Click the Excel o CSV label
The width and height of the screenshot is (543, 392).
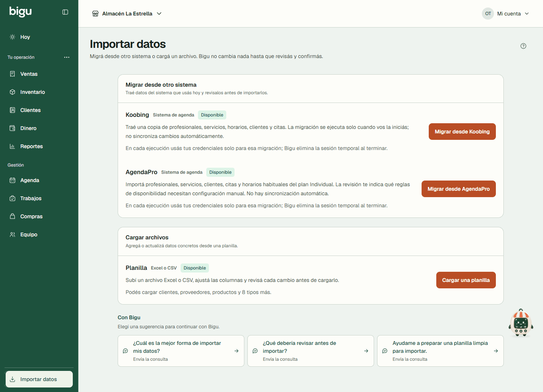[164, 268]
